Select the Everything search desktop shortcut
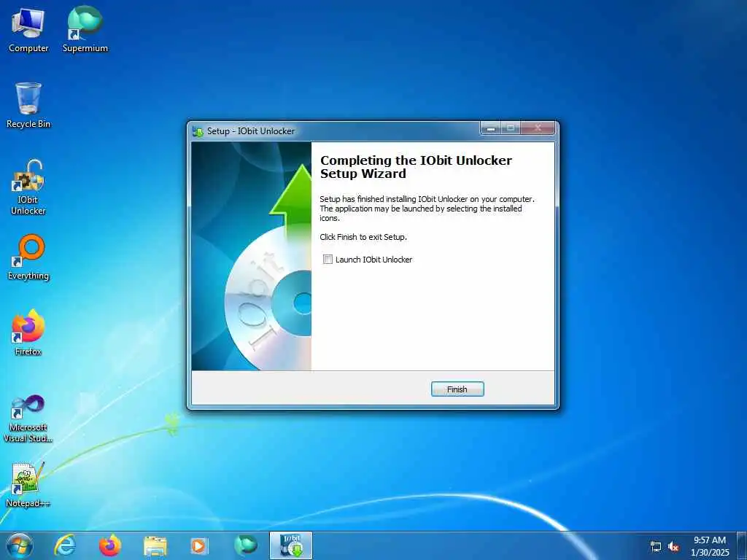747x560 pixels. click(x=28, y=257)
